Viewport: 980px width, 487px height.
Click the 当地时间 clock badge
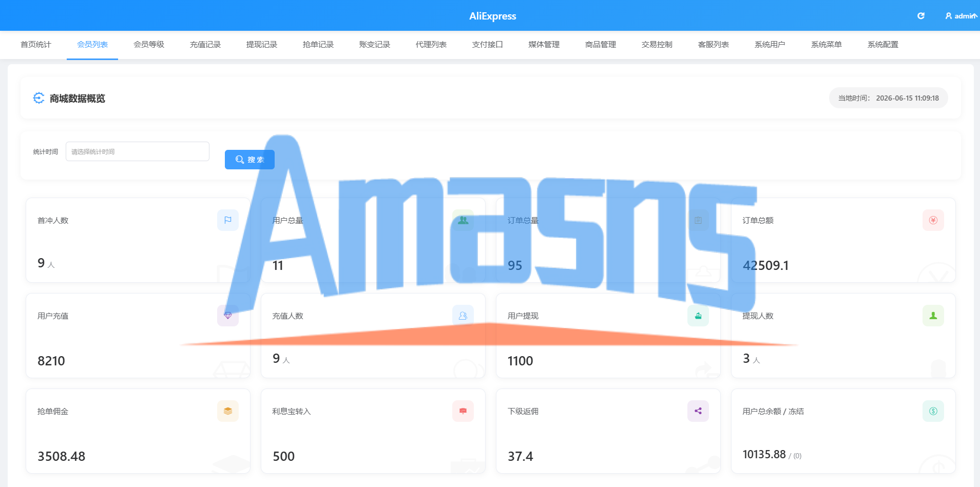click(889, 98)
